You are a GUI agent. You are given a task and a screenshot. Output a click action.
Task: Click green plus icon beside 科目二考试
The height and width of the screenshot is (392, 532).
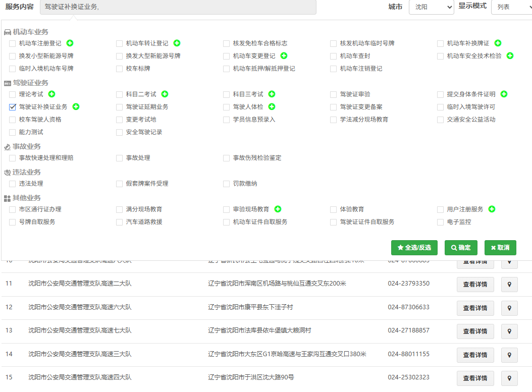165,94
